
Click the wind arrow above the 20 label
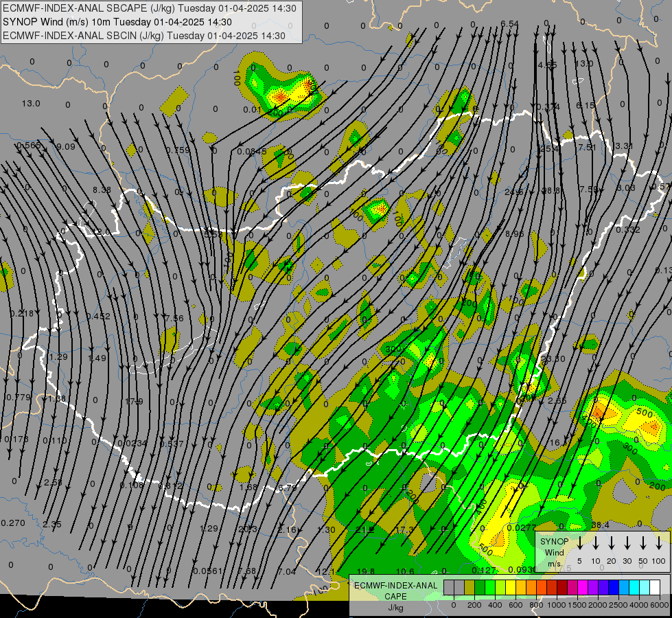pyautogui.click(x=612, y=543)
